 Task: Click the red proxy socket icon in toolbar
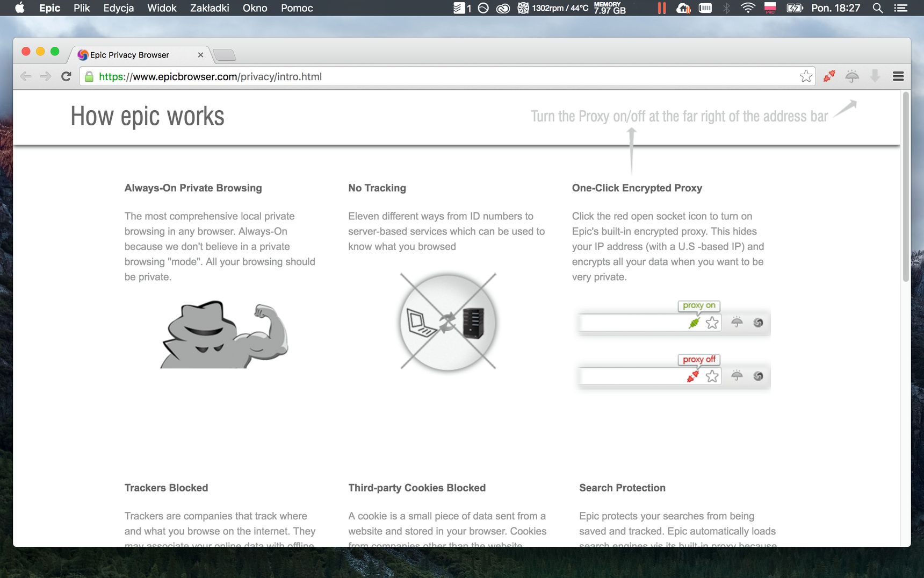[x=829, y=76]
